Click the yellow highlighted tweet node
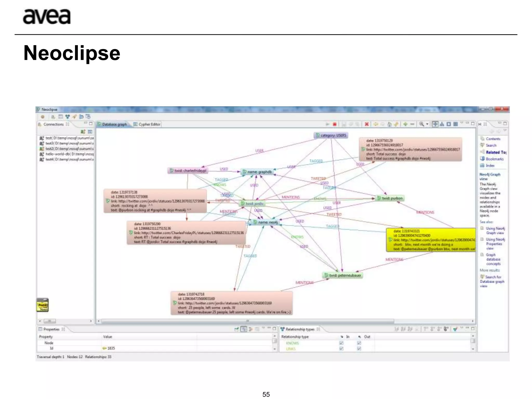This screenshot has width=532, height=399. point(431,240)
